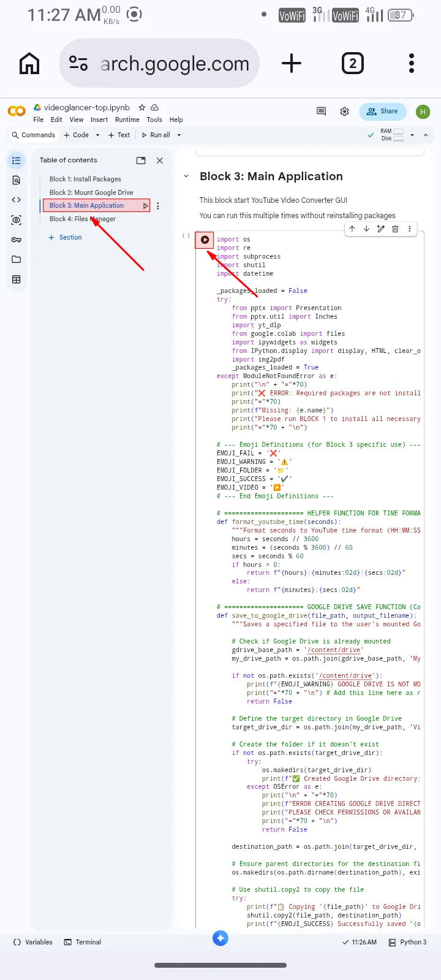441x980 pixels.
Task: Select Block 3: Main Application entry
Action: (86, 206)
